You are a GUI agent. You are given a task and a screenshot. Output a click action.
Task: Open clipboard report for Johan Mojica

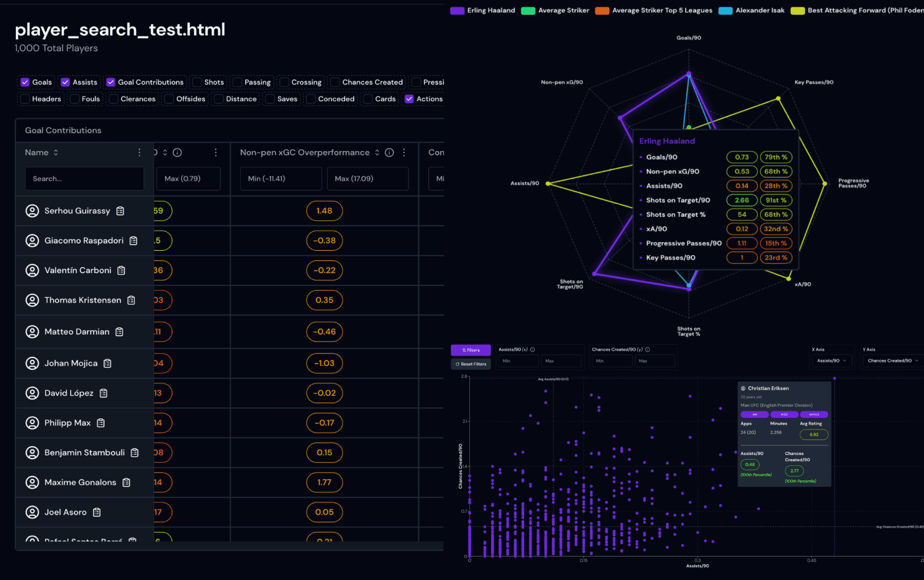108,364
